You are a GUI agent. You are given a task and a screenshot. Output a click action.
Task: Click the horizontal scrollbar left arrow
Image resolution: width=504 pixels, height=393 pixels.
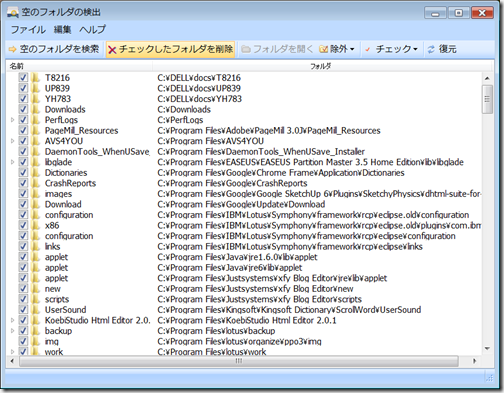[x=12, y=361]
